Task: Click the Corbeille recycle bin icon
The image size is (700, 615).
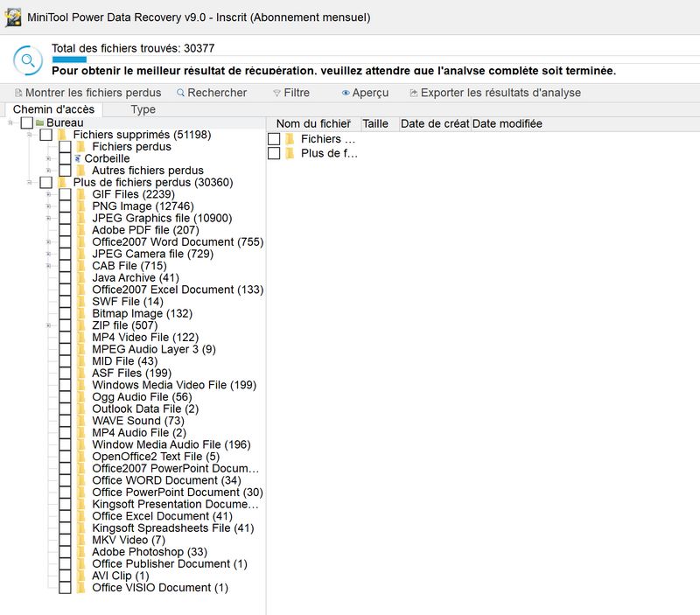Action: [78, 158]
